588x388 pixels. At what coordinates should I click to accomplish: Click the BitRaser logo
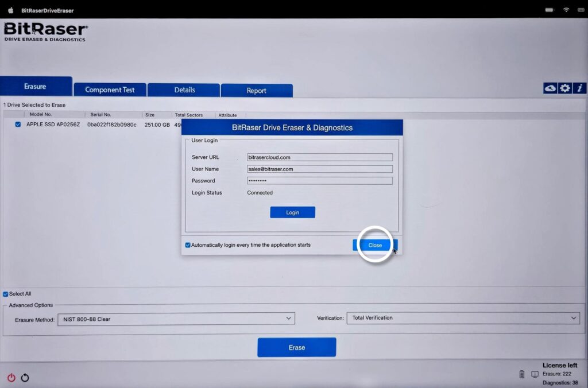45,32
